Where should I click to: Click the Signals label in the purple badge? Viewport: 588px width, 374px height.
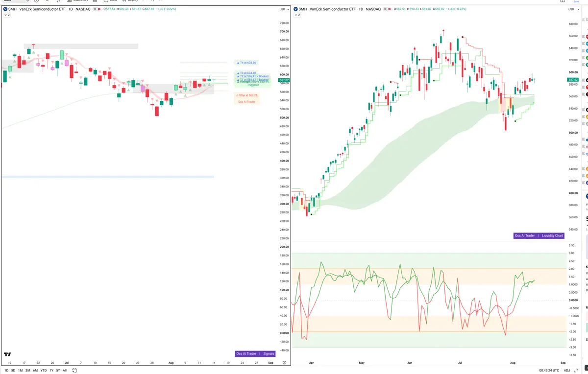coord(269,353)
